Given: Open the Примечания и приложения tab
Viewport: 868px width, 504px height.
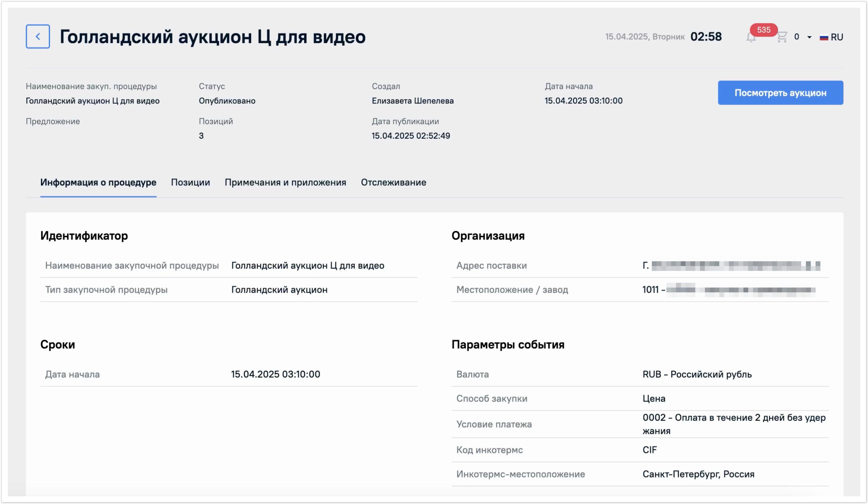Looking at the screenshot, I should pos(285,183).
